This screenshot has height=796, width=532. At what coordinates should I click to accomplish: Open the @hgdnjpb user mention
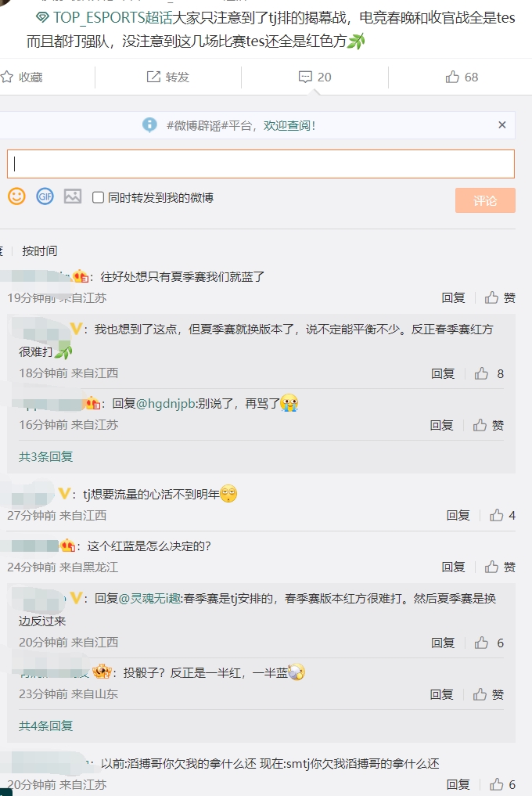[167, 404]
